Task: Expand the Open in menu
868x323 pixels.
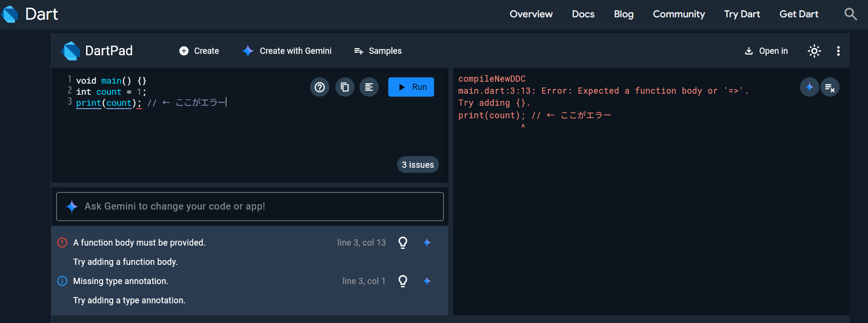Action: tap(766, 51)
